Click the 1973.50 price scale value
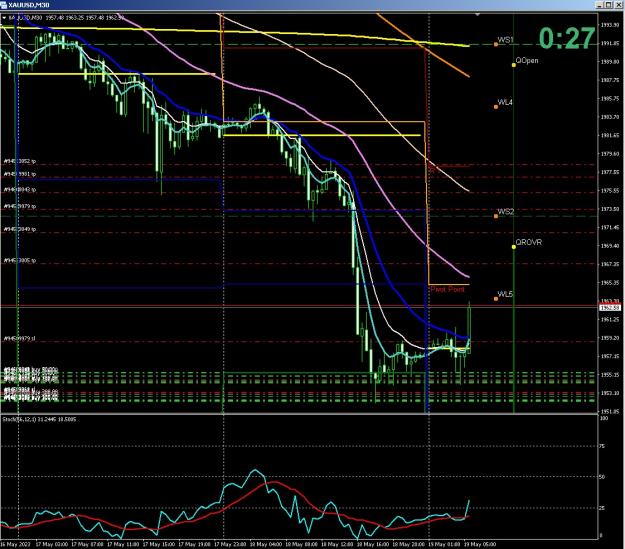This screenshot has width=625, height=549. [x=610, y=209]
